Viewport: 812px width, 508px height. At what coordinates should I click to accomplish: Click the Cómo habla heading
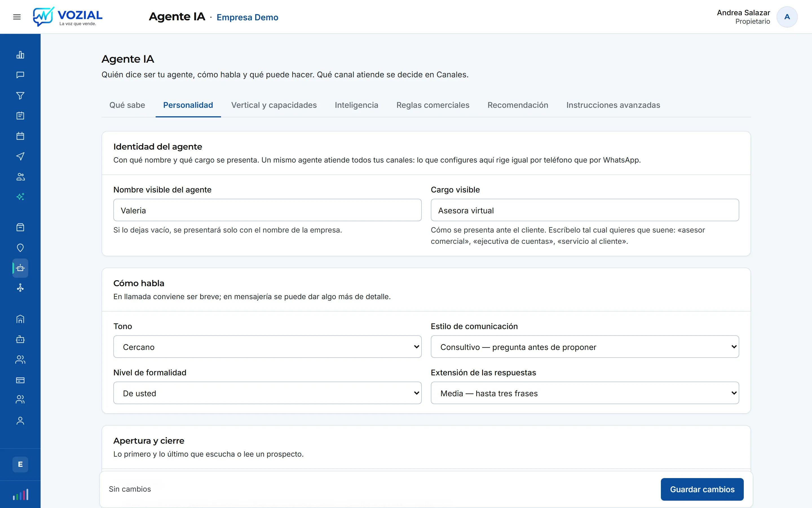(x=139, y=283)
